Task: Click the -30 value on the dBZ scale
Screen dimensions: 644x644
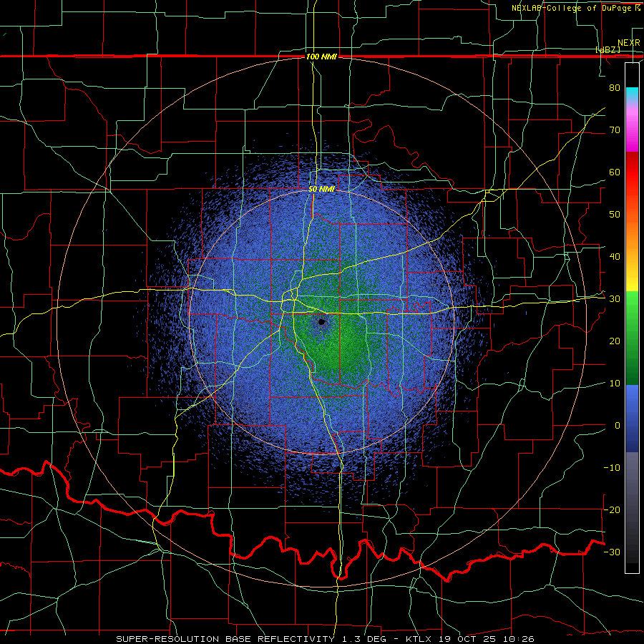Action: 612,552
